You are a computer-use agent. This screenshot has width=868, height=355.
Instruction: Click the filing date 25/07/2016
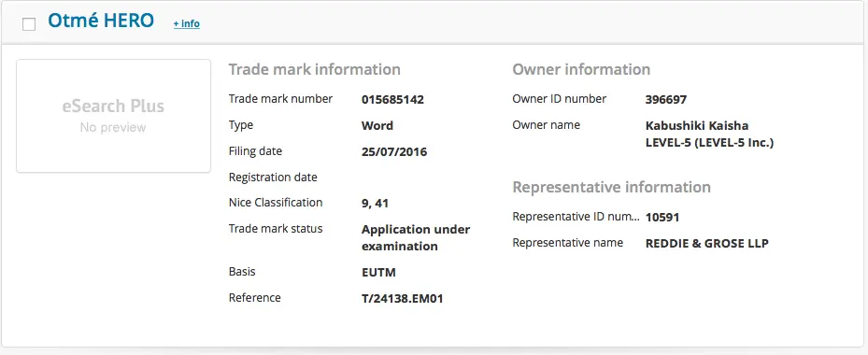pyautogui.click(x=394, y=151)
